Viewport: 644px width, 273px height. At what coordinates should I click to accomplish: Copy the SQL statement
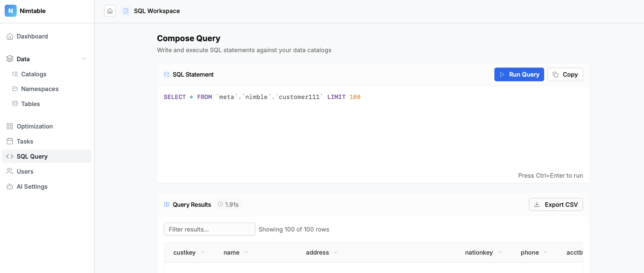tap(565, 75)
